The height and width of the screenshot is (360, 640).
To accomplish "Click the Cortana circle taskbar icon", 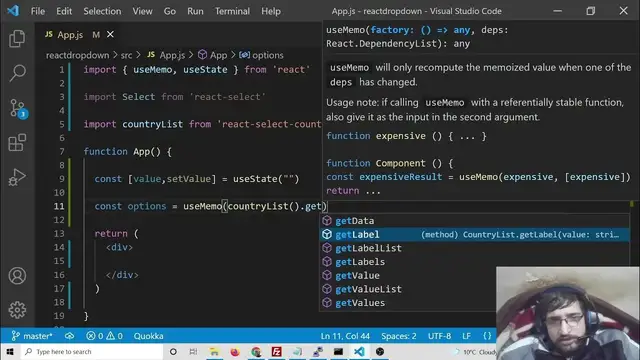I will pos(173,351).
